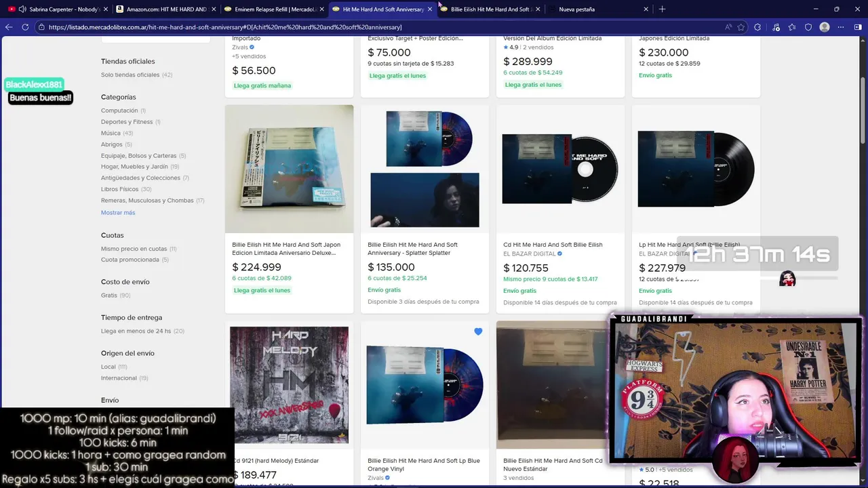
Task: Open Billie Eilish Cd Nuevo Estándar title
Action: 553,464
